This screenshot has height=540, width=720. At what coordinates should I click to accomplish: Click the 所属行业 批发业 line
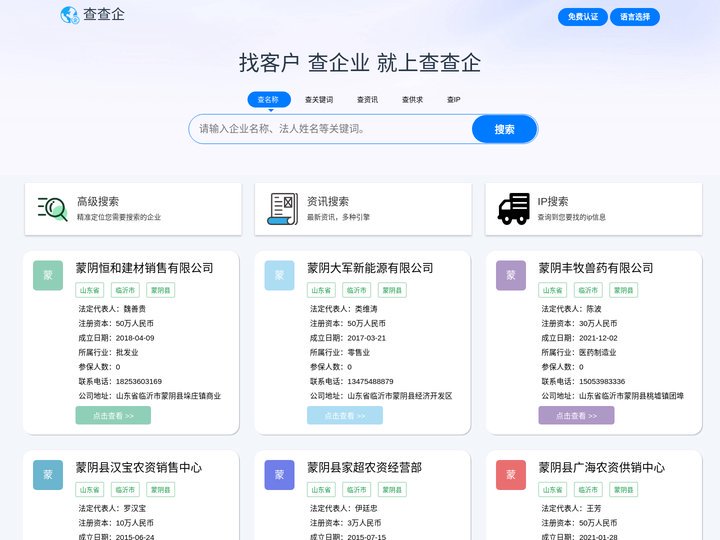point(108,353)
